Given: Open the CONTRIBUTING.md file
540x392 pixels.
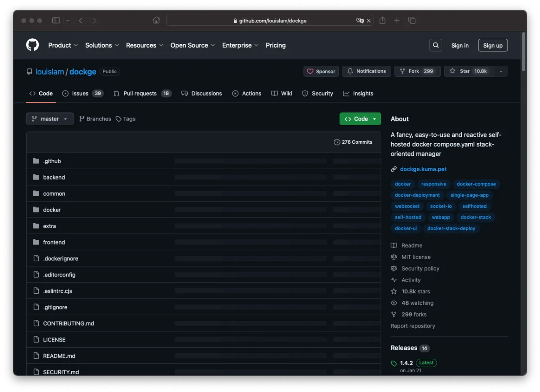Looking at the screenshot, I should [68, 323].
